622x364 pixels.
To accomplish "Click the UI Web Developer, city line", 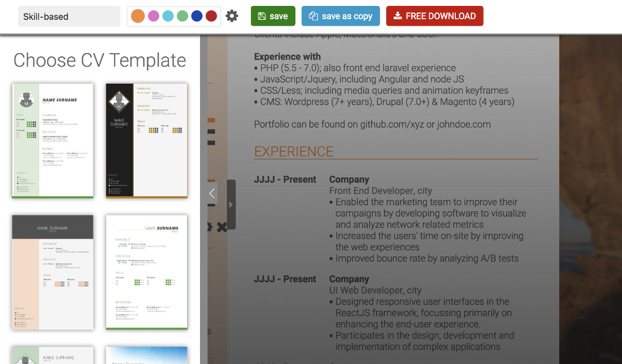I will (x=375, y=290).
